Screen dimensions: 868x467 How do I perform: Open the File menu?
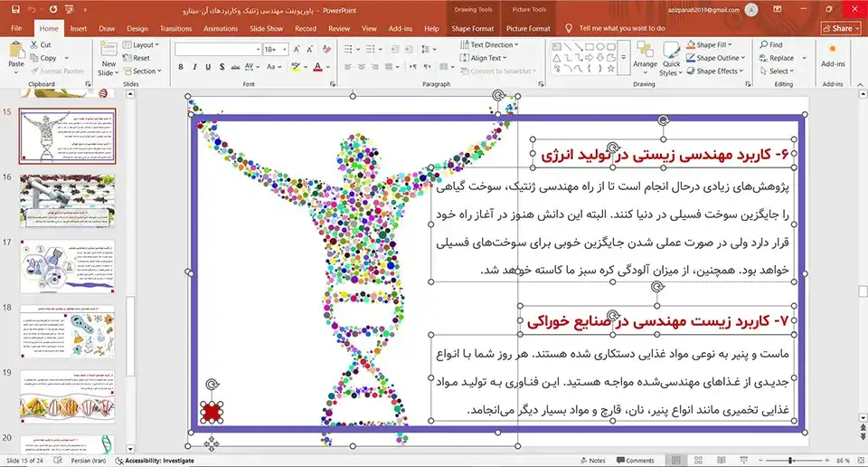pos(16,28)
